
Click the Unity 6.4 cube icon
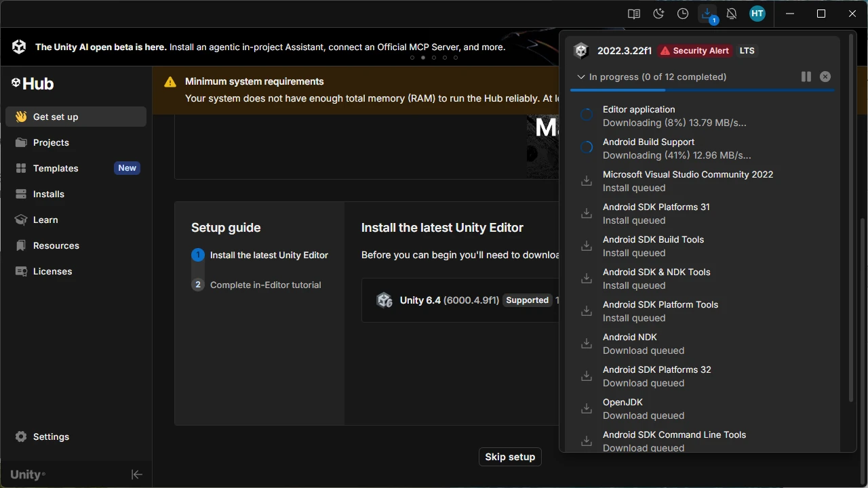tap(384, 300)
